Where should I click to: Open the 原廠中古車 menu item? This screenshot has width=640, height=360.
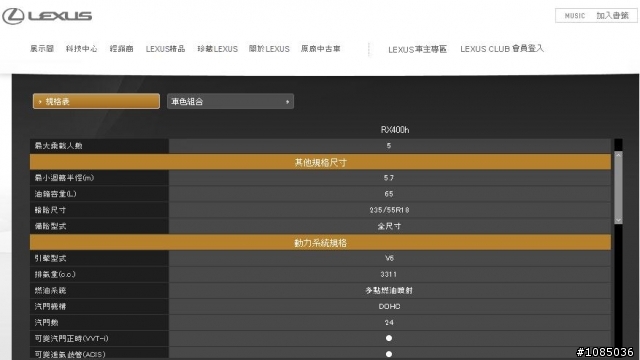click(320, 49)
